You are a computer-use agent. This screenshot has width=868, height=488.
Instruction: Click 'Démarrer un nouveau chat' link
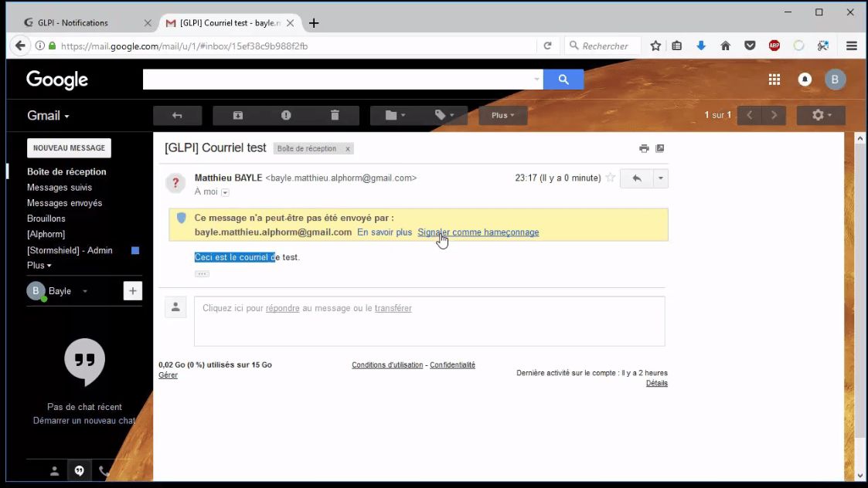(x=84, y=421)
